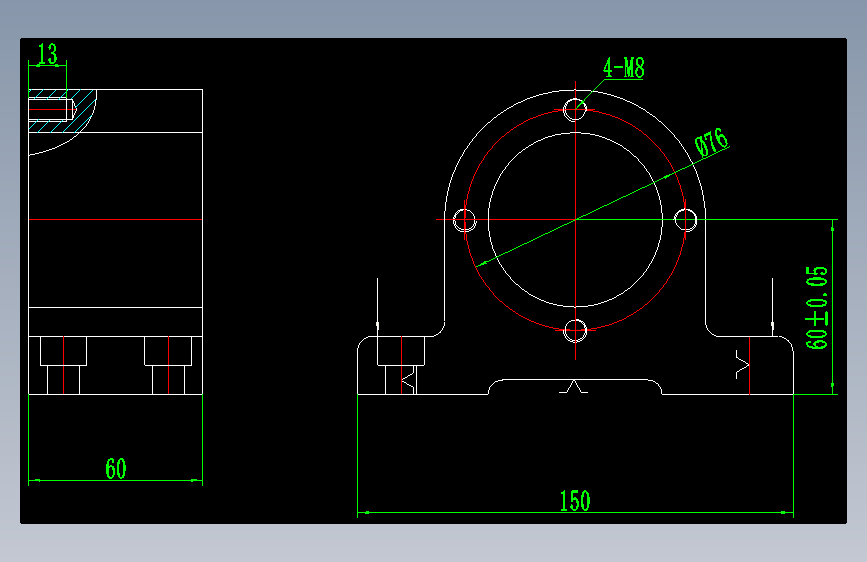Click the Ø76 diameter dimension text

tap(712, 142)
